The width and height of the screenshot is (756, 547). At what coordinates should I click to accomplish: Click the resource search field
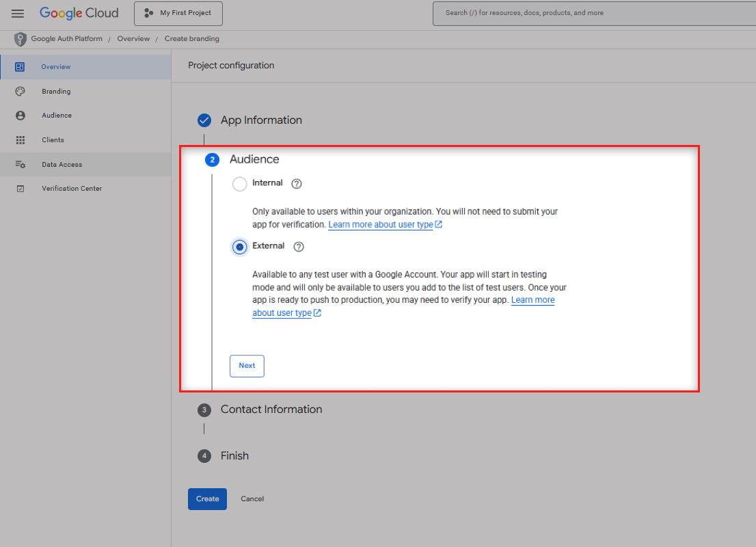[593, 13]
